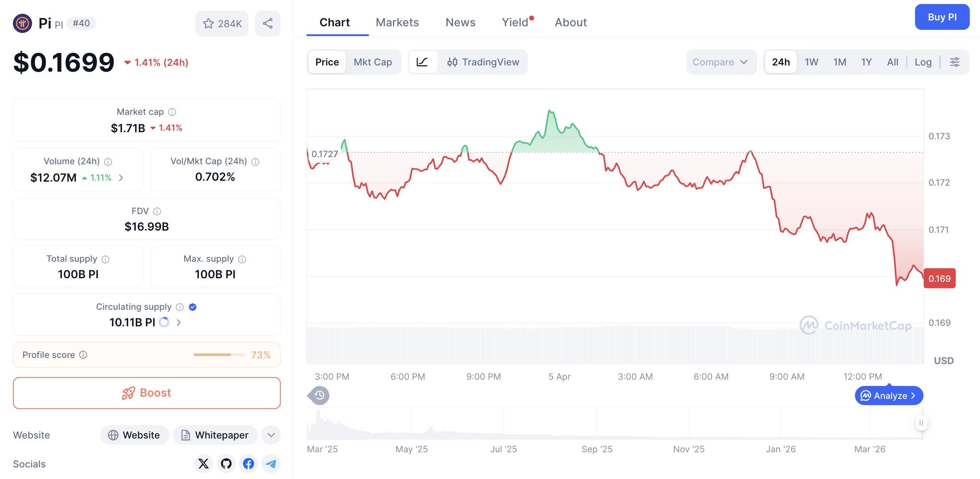Expand circulating supply details chevron
The height and width of the screenshot is (479, 980).
178,322
